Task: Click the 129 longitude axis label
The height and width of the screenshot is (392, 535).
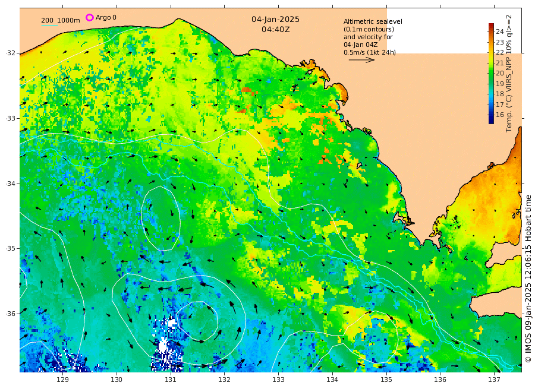Action: click(63, 380)
